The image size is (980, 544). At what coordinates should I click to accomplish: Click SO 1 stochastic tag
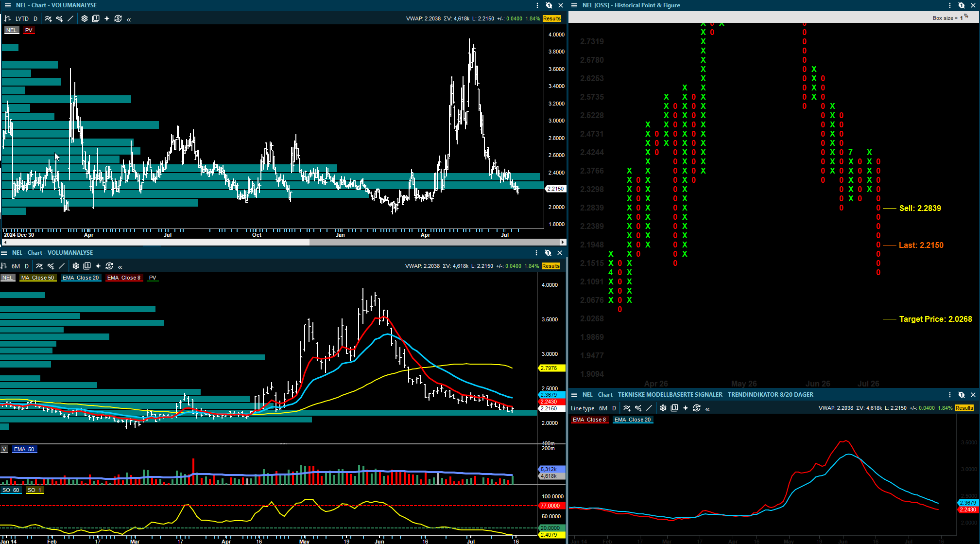pyautogui.click(x=34, y=490)
